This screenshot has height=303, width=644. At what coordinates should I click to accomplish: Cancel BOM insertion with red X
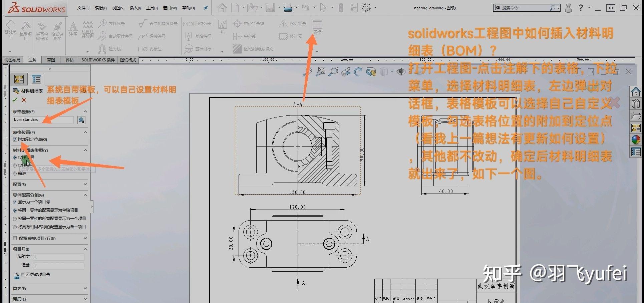[x=23, y=100]
